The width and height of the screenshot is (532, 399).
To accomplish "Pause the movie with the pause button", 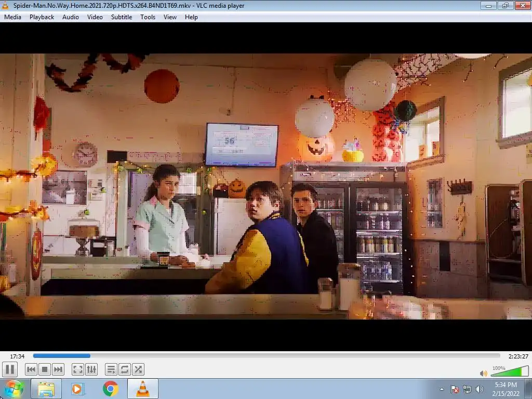I will pyautogui.click(x=10, y=369).
